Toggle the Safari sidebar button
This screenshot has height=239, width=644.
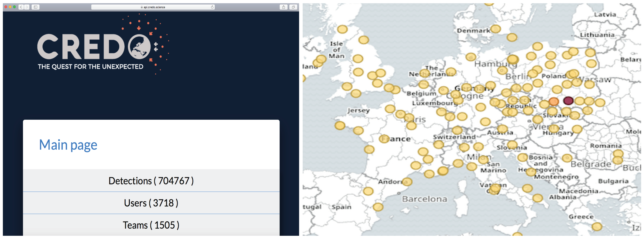35,7
